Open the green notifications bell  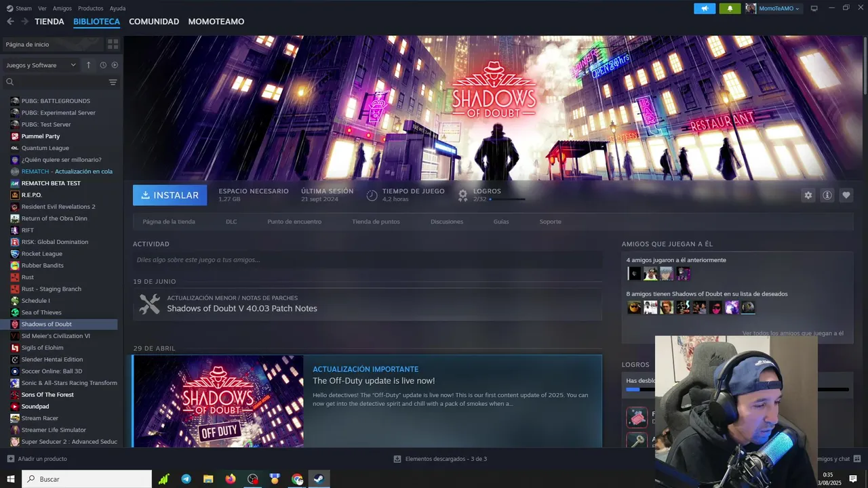pyautogui.click(x=730, y=8)
